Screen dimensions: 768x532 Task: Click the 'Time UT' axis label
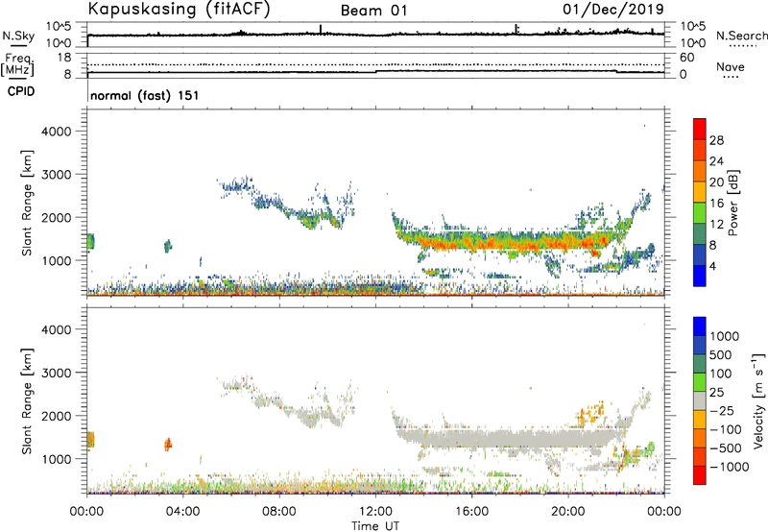pos(375,526)
